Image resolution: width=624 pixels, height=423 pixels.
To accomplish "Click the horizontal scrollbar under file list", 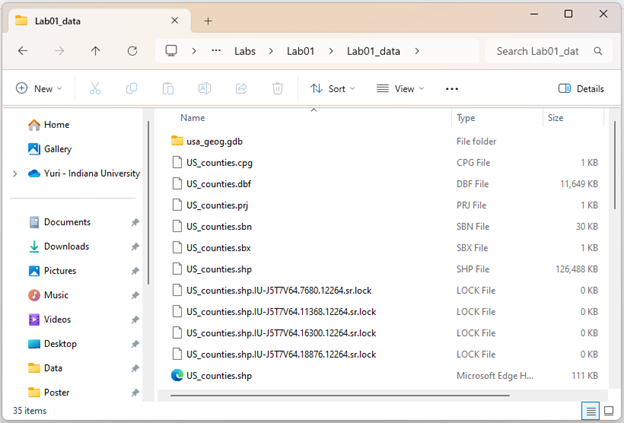I will 340,396.
